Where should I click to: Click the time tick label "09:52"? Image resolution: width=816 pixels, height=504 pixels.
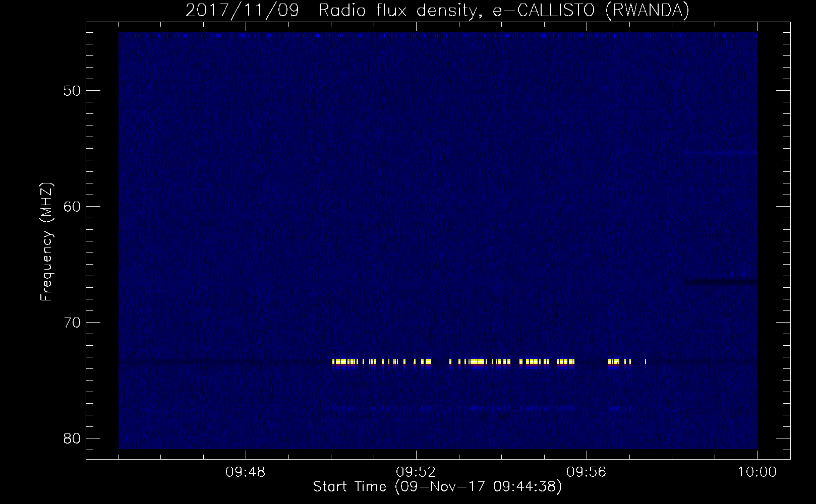[x=416, y=472]
